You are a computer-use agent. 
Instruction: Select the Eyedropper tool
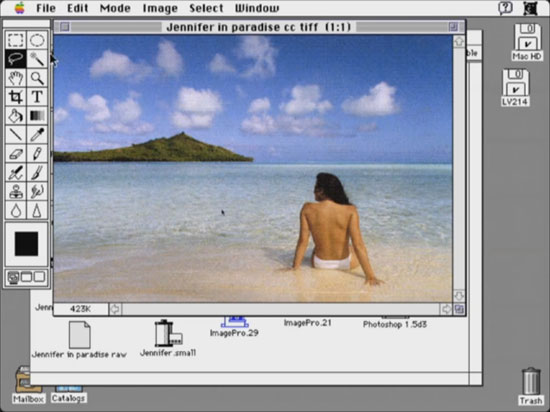[x=37, y=135]
